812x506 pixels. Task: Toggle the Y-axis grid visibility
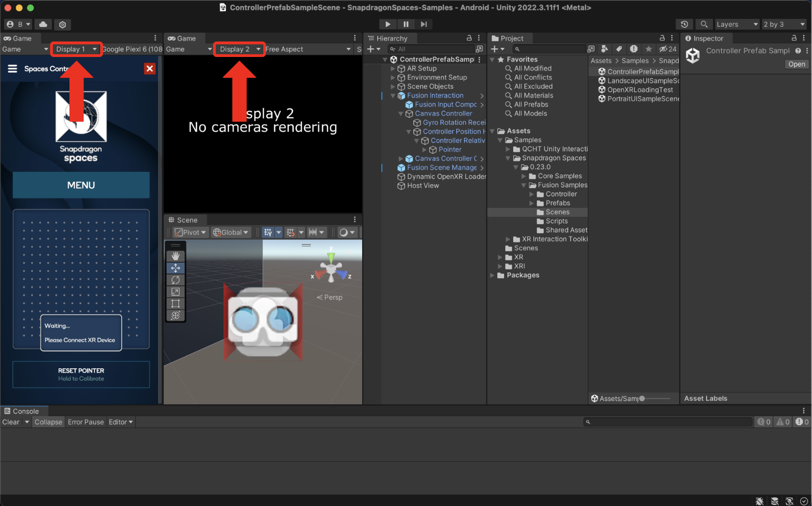tap(267, 232)
